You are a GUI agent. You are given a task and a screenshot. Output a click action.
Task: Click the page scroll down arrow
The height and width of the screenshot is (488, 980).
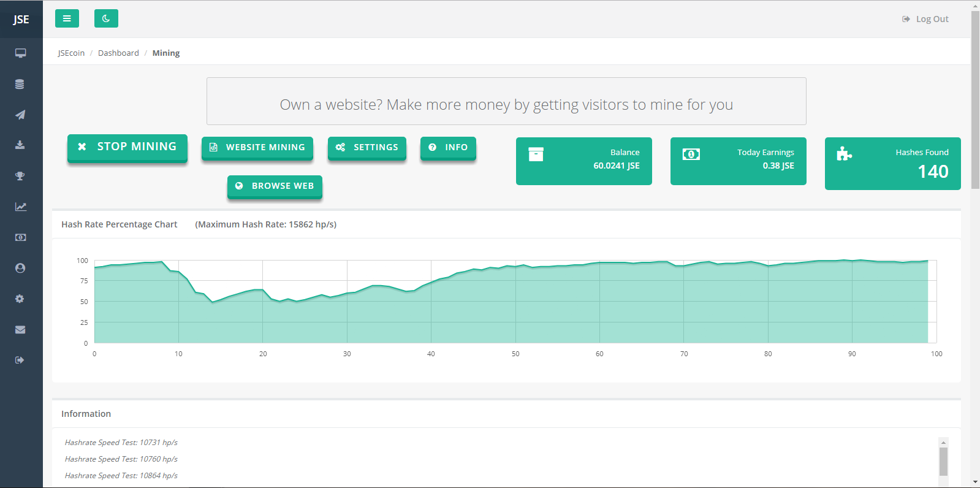coord(975,482)
